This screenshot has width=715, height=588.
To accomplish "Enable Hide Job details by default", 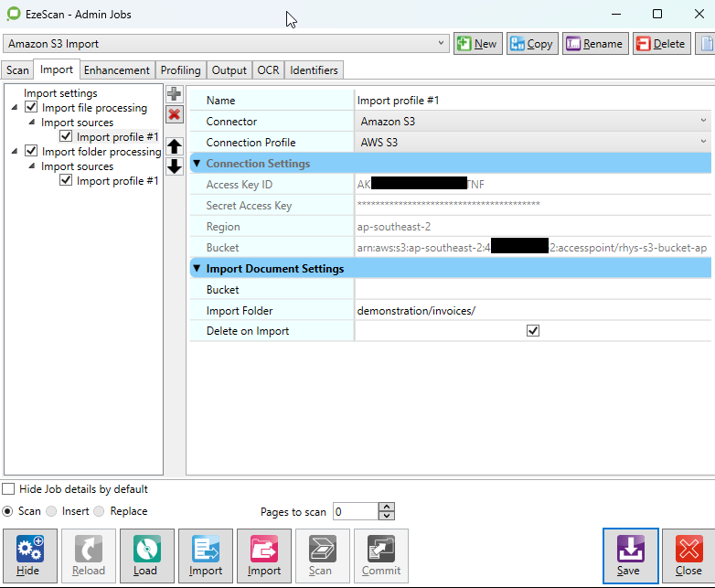I will [8, 489].
